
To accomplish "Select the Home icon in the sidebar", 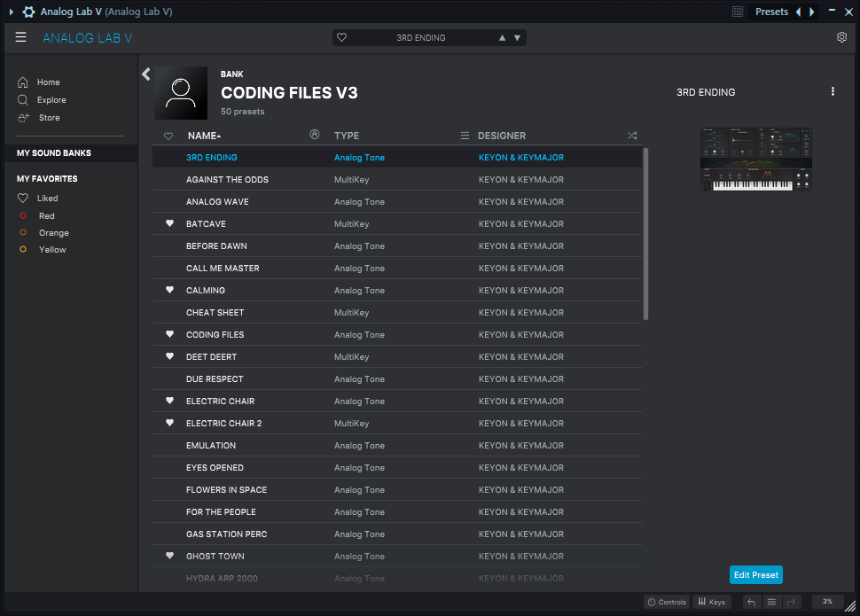I will [24, 82].
